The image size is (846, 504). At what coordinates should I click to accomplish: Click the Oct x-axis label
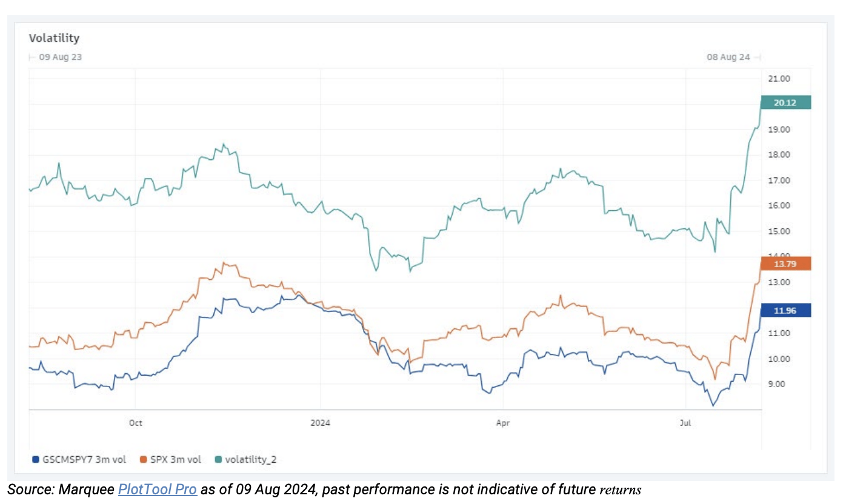pyautogui.click(x=136, y=422)
